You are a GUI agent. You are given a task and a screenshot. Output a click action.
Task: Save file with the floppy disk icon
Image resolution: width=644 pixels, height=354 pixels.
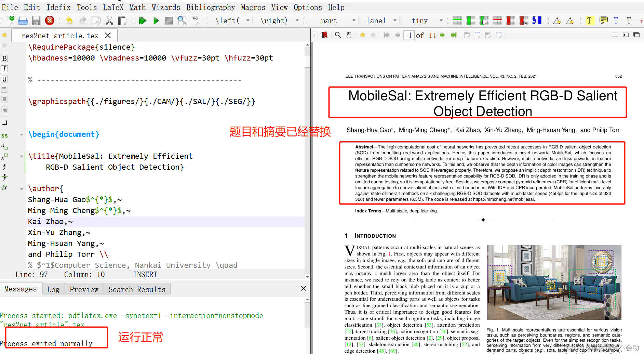point(36,21)
